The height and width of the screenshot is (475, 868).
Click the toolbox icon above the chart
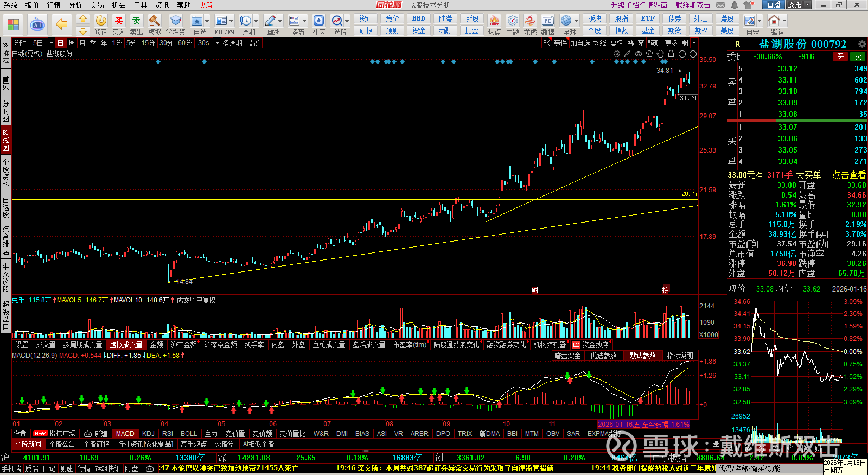pyautogui.click(x=649, y=54)
